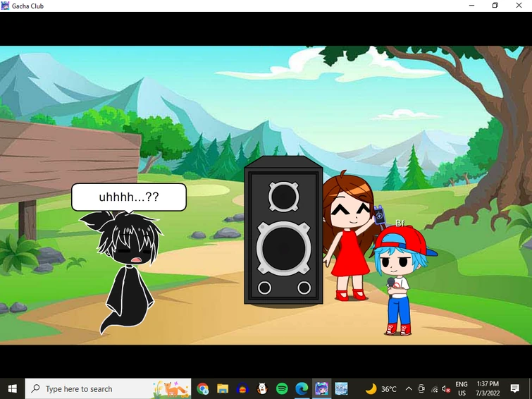Close the Gacha Club window
The width and height of the screenshot is (532, 399).
pyautogui.click(x=519, y=6)
